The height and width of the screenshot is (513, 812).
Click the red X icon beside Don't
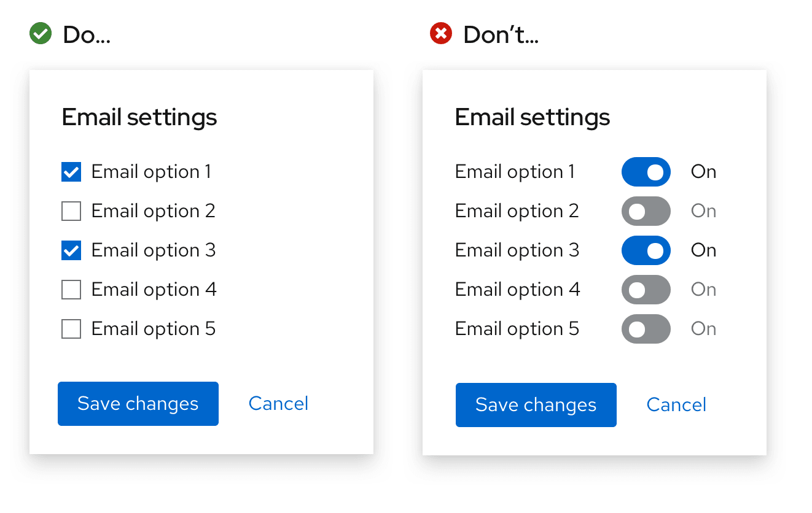[441, 34]
